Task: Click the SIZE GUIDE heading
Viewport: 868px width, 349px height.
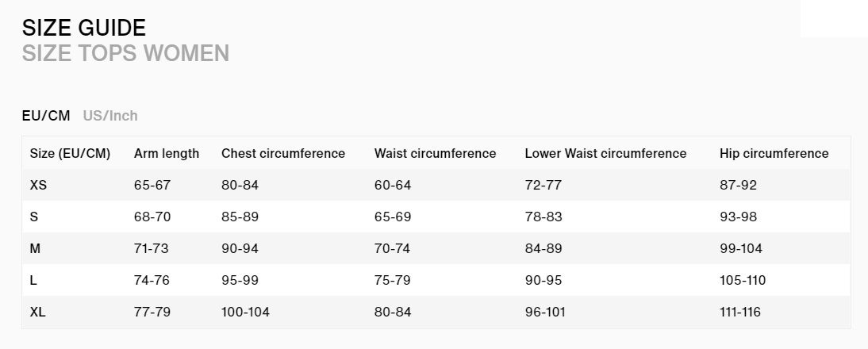Action: click(84, 28)
